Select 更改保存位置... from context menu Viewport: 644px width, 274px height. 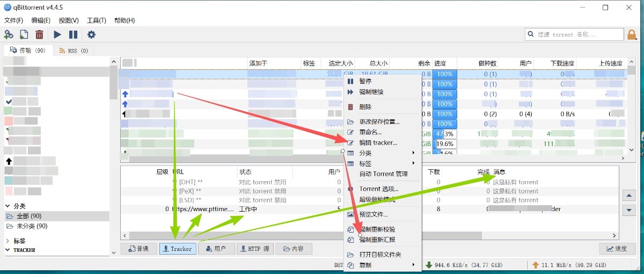pyautogui.click(x=382, y=122)
